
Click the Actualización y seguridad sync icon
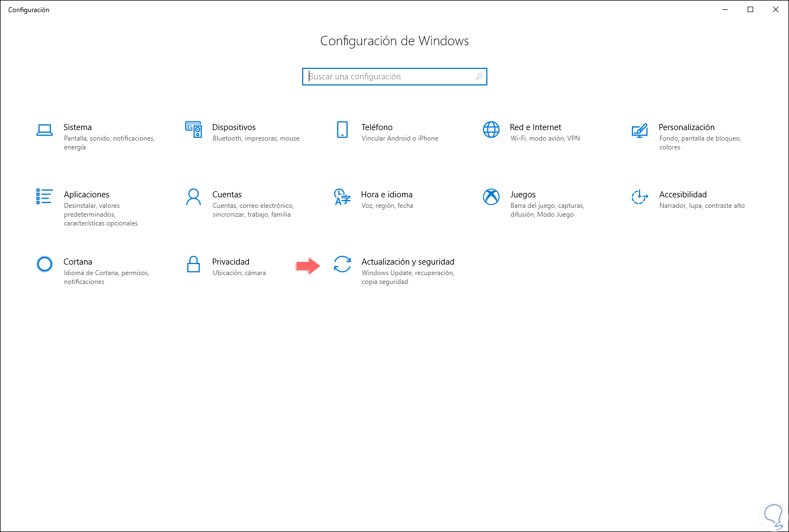(x=342, y=264)
